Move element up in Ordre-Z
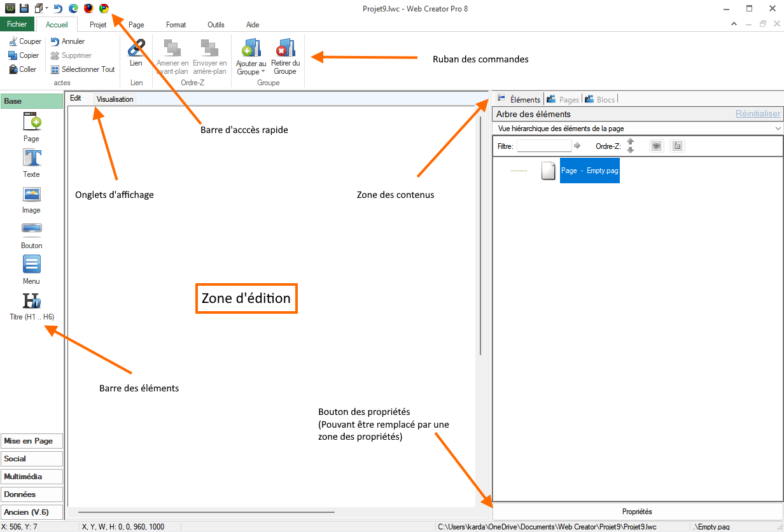Viewport: 784px width, 532px height. click(x=631, y=142)
